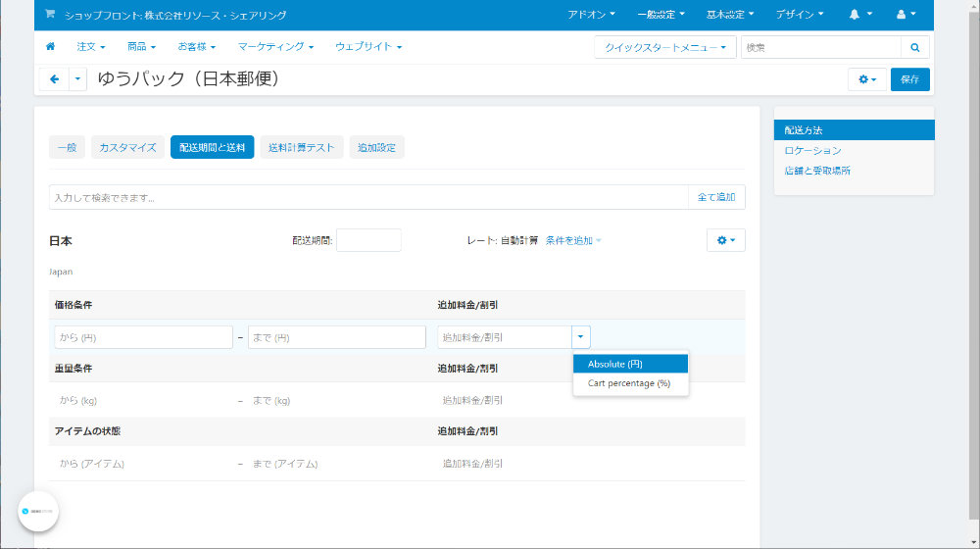
Task: Open 店舗と受取場所 sidebar link
Action: click(x=817, y=171)
